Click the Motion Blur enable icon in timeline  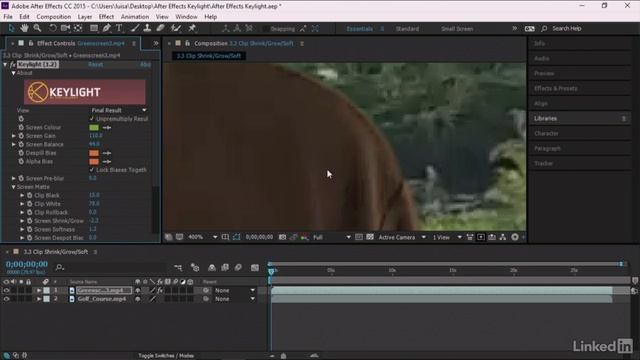pos(238,268)
